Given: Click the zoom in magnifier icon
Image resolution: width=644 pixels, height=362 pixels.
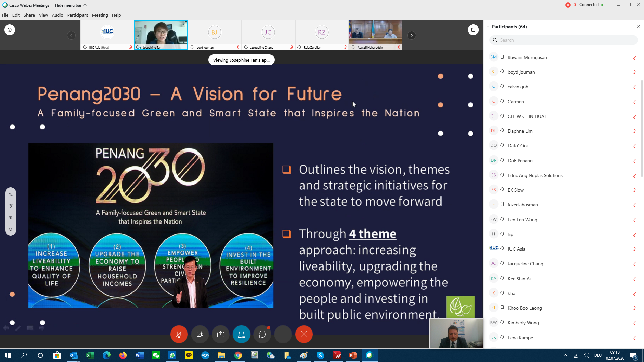Looking at the screenshot, I should click(x=11, y=218).
